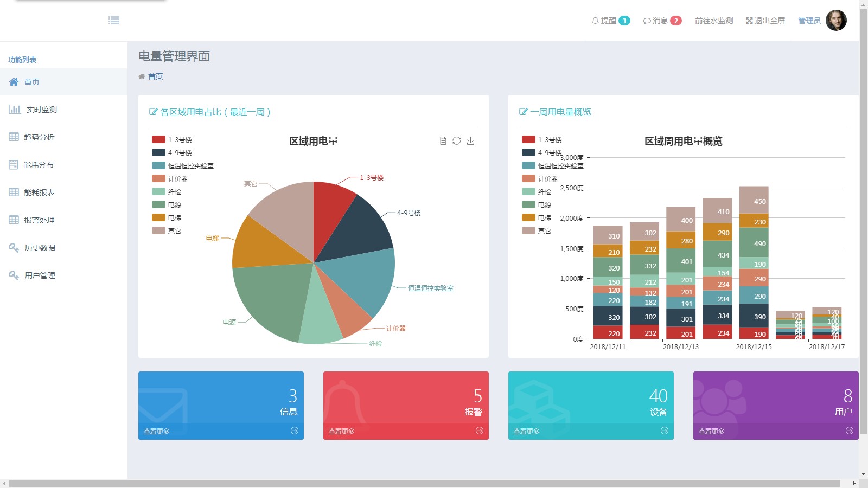Toggle pie legend 4-9号楼
Screen dimensions: 868x488
(x=172, y=152)
